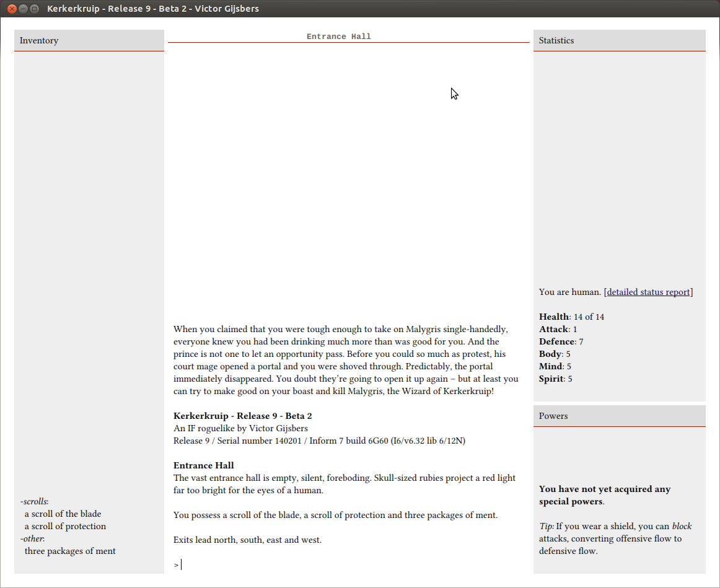Screen dimensions: 720x588
Task: Click 'You have not yet acquired any special powers'
Action: click(x=605, y=495)
